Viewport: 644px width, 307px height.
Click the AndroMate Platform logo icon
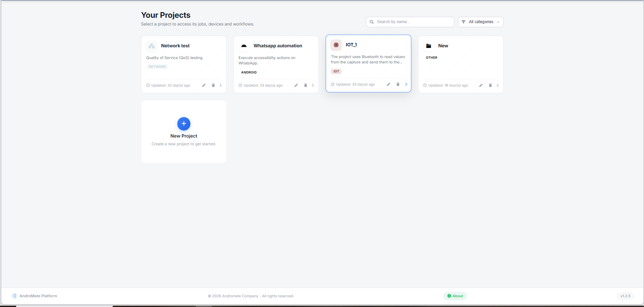click(14, 296)
